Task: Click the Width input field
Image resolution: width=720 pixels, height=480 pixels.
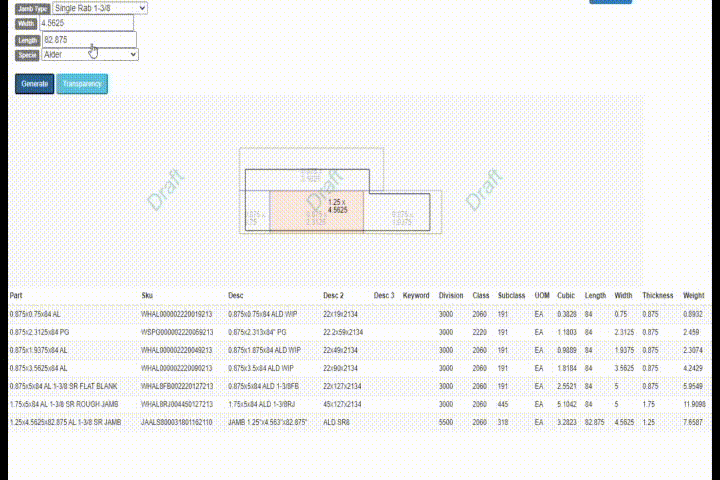Action: [x=87, y=23]
